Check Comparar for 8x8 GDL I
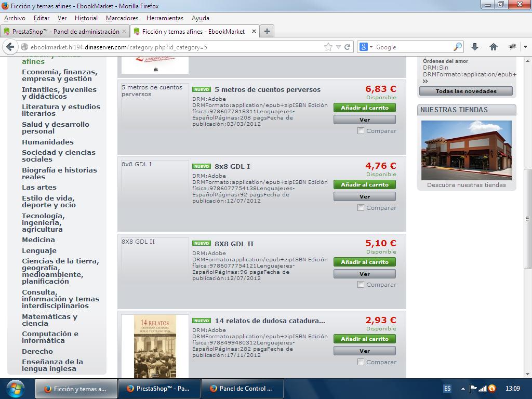The image size is (532, 399). (361, 208)
